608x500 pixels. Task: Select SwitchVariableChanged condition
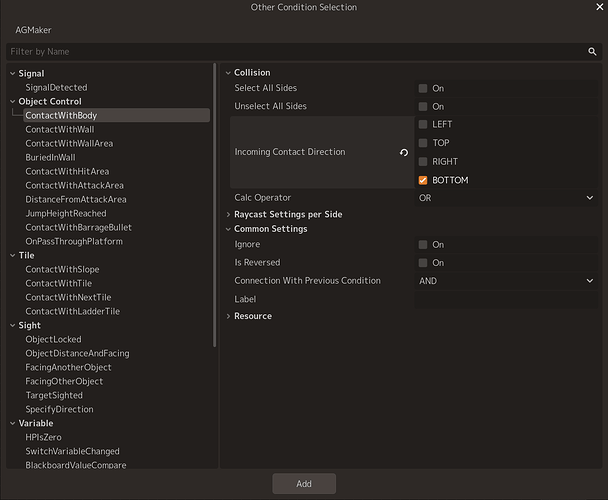point(73,451)
